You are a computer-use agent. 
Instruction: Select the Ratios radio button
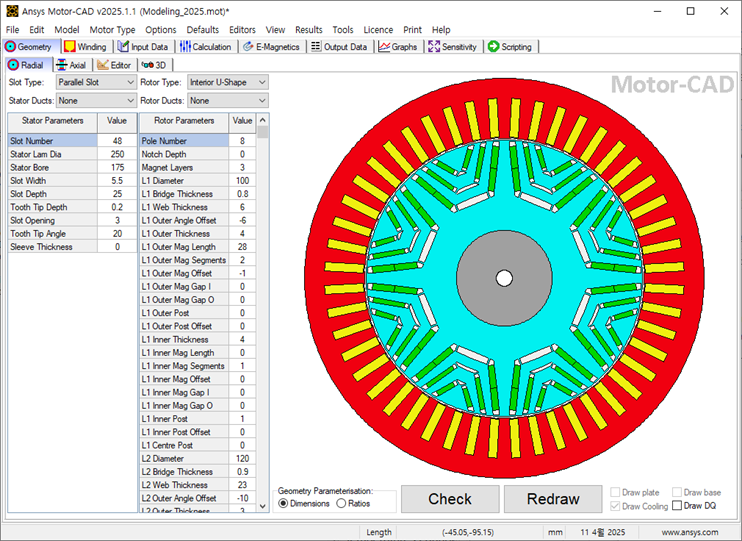click(341, 504)
